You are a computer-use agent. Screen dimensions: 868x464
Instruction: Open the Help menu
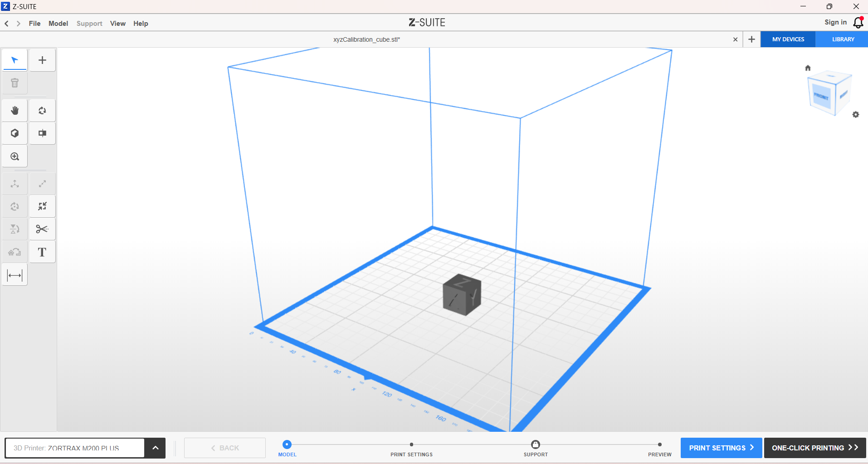(x=141, y=24)
